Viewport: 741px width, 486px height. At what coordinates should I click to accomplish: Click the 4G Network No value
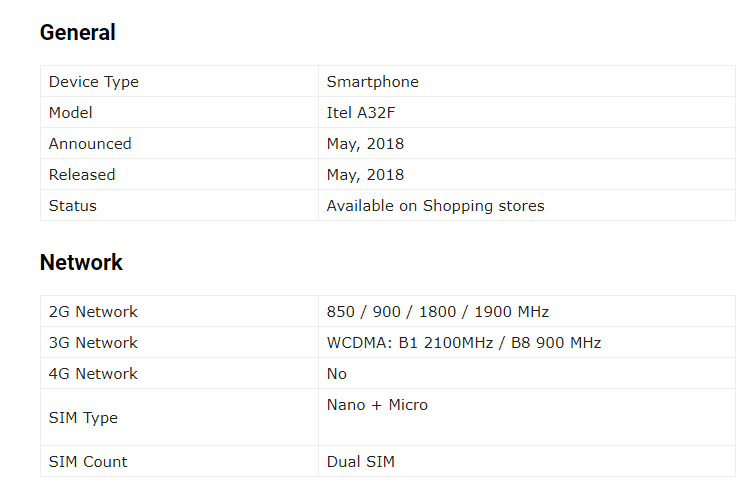tap(336, 373)
